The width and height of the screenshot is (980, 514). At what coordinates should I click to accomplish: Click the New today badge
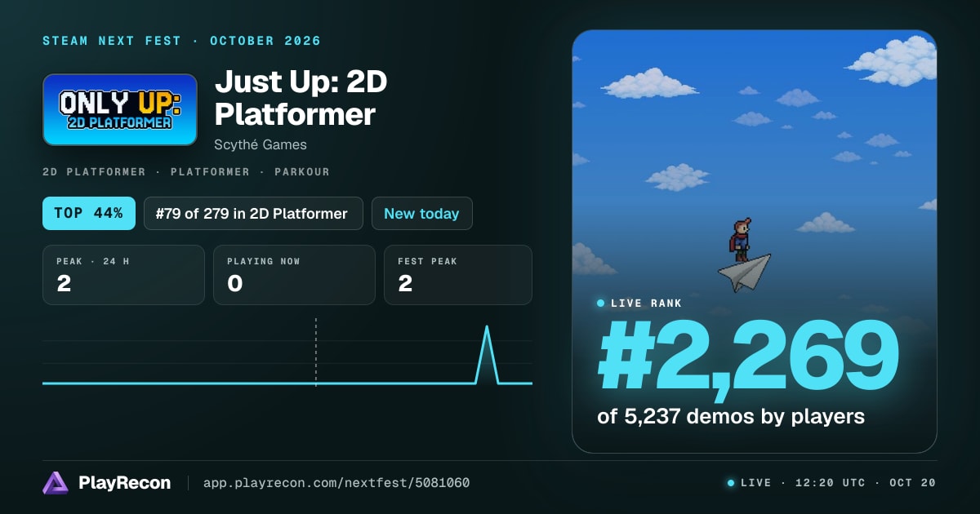(x=421, y=213)
